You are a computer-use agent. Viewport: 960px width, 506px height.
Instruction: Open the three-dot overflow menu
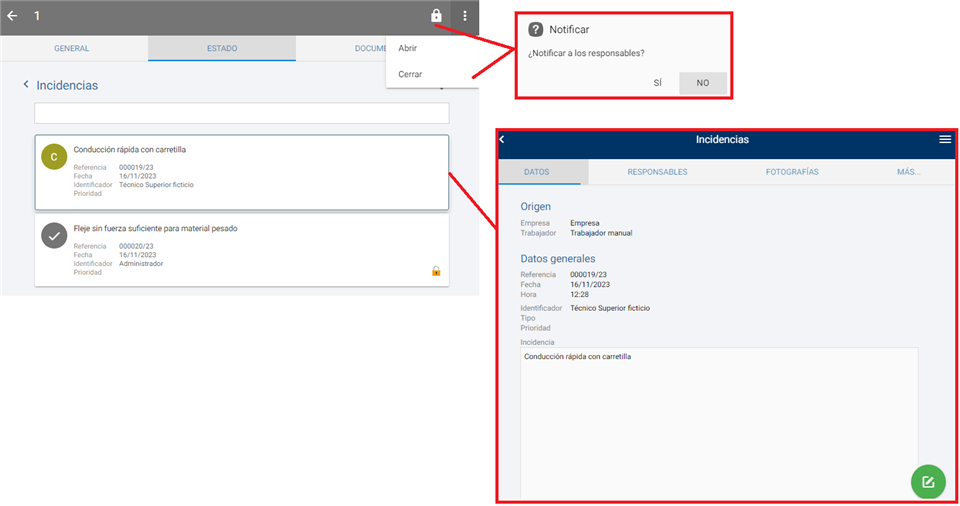[x=465, y=16]
